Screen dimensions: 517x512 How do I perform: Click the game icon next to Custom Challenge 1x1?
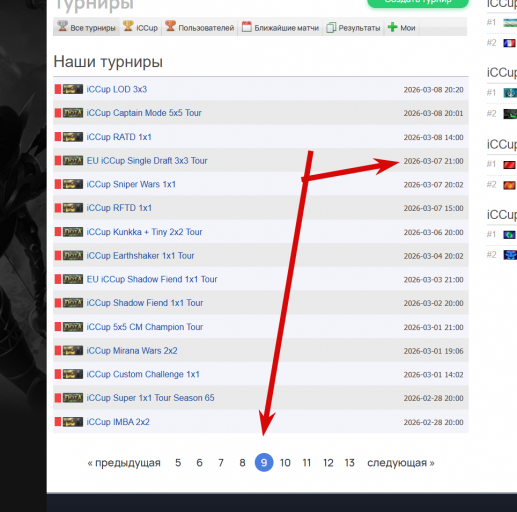click(73, 374)
